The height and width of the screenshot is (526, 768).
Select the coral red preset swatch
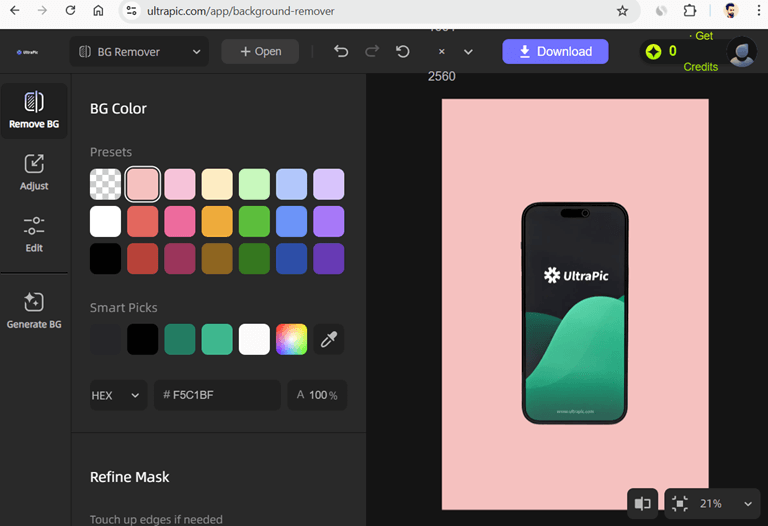click(x=143, y=221)
